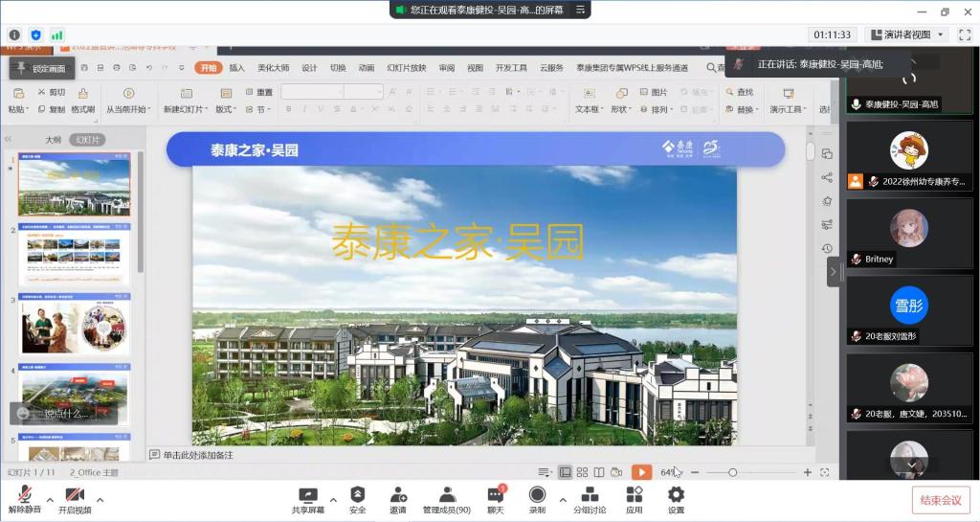This screenshot has width=980, height=522.
Task: Start recording with the 录制 button
Action: (537, 499)
